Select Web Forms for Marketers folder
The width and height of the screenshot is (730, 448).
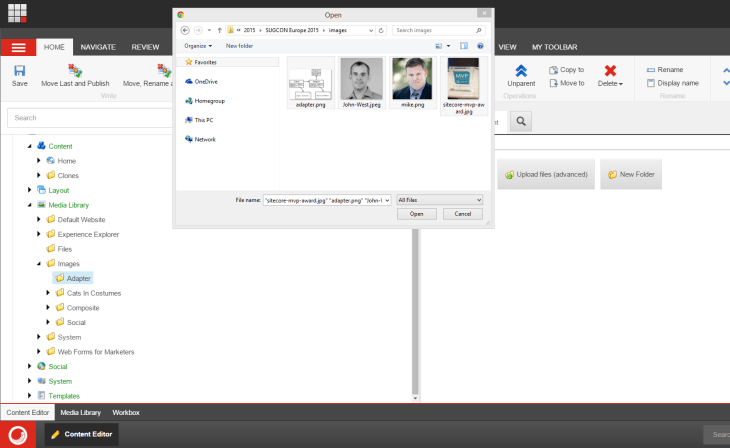90,352
